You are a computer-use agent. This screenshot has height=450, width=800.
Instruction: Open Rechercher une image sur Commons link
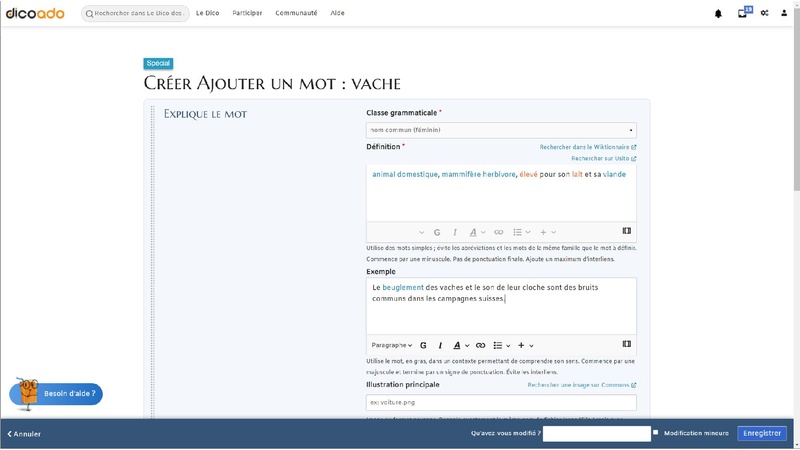[582, 385]
